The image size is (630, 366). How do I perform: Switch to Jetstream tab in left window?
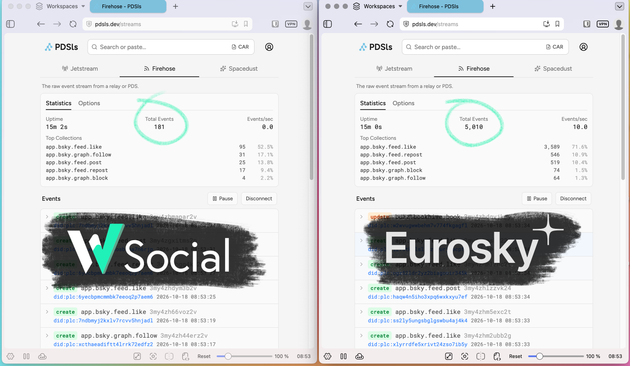click(80, 69)
